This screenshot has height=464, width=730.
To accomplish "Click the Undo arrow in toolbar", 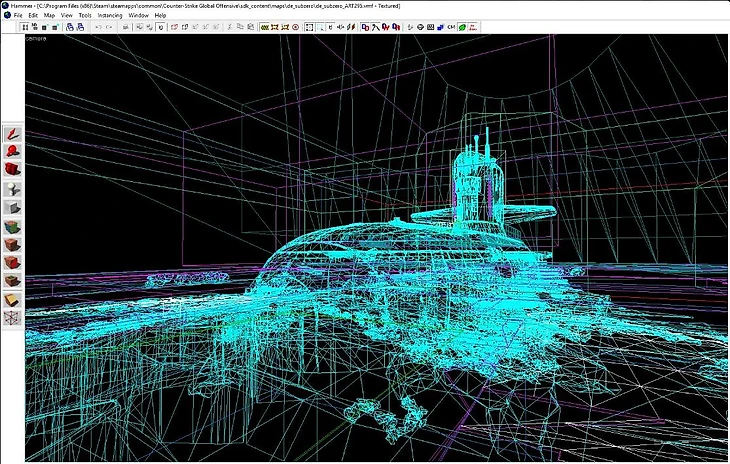I will tap(97, 27).
